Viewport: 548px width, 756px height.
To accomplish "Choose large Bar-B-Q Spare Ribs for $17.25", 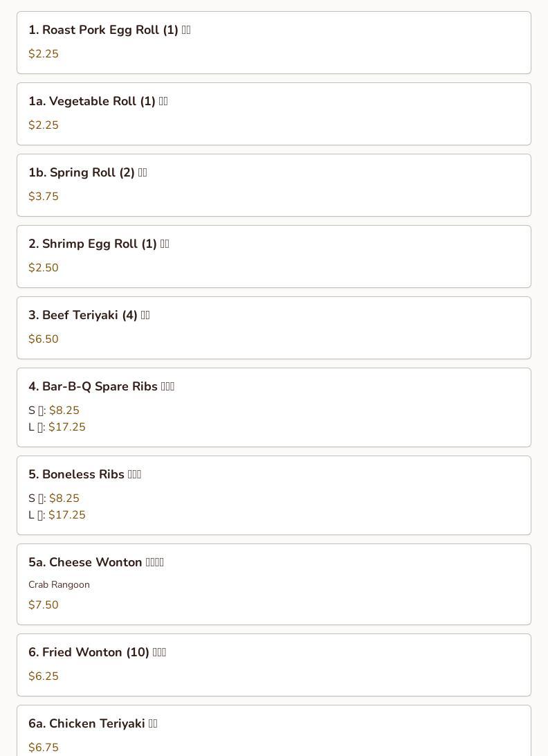I will coord(66,427).
